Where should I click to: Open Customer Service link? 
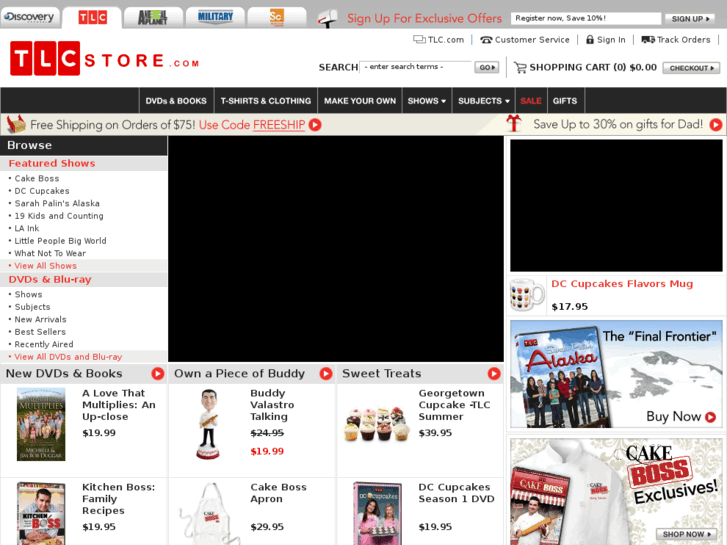(x=532, y=40)
